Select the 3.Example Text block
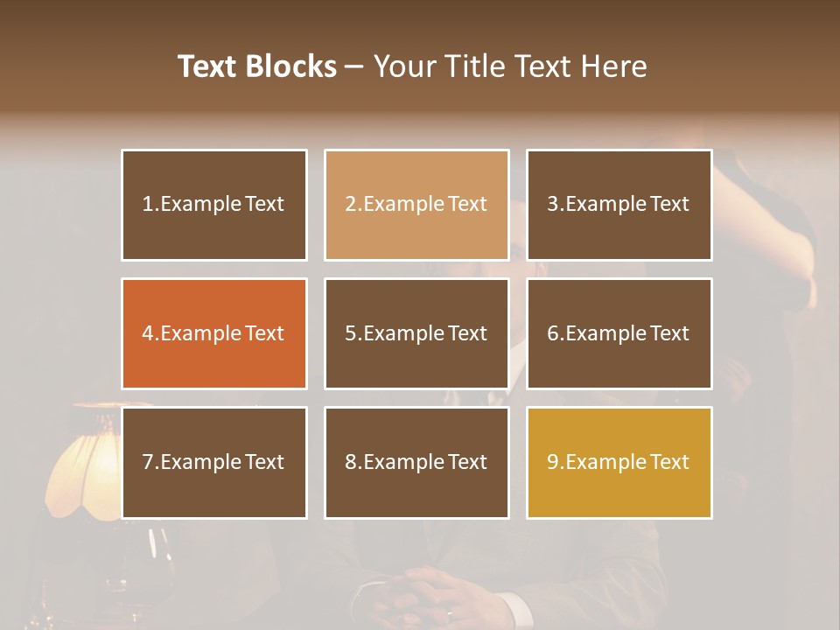840x630 pixels. [619, 205]
